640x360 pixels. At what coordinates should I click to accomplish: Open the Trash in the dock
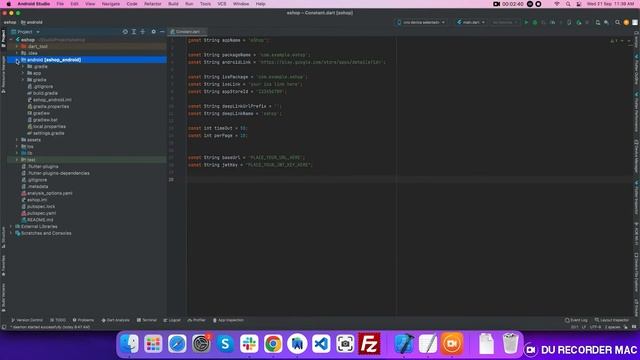pos(510,344)
